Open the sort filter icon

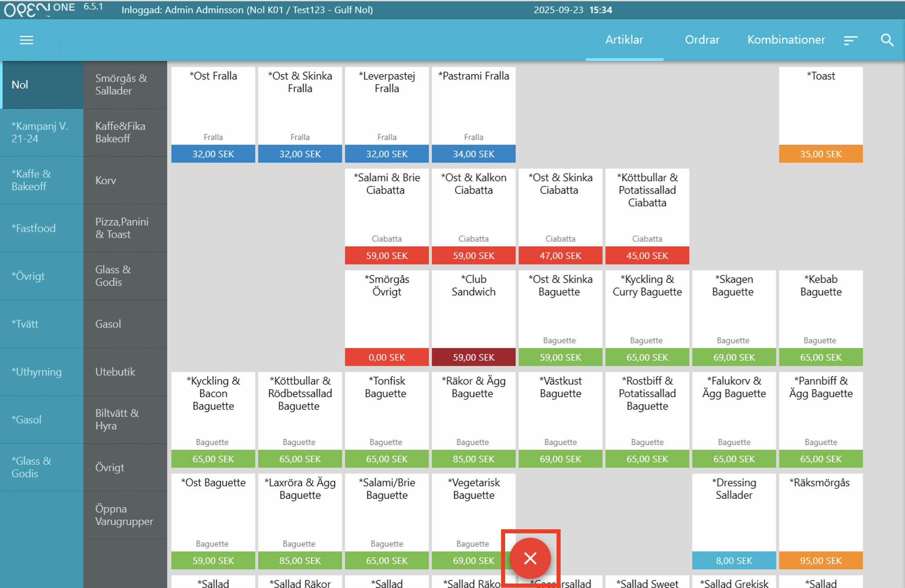click(x=851, y=40)
